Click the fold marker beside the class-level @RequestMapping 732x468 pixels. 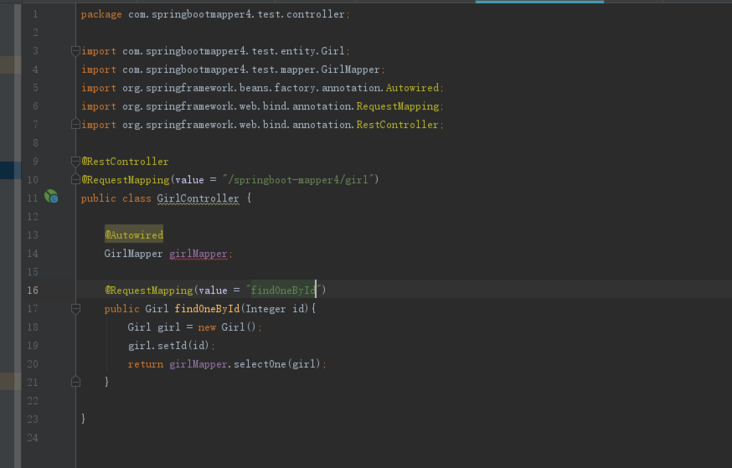coord(75,180)
